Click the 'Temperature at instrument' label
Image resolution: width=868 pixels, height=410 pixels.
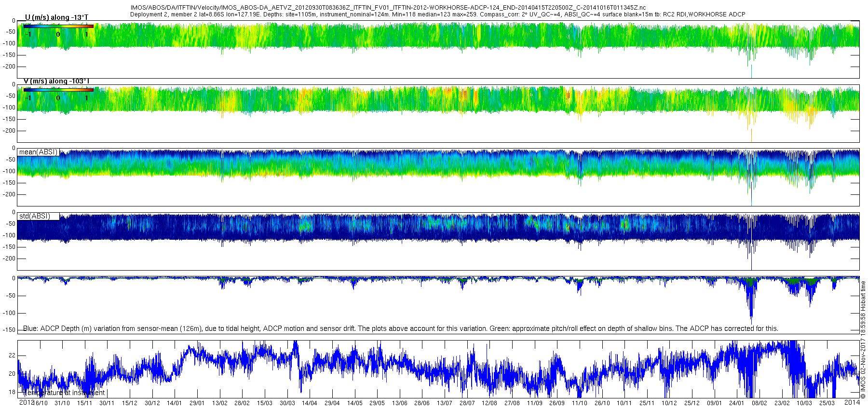click(x=63, y=393)
